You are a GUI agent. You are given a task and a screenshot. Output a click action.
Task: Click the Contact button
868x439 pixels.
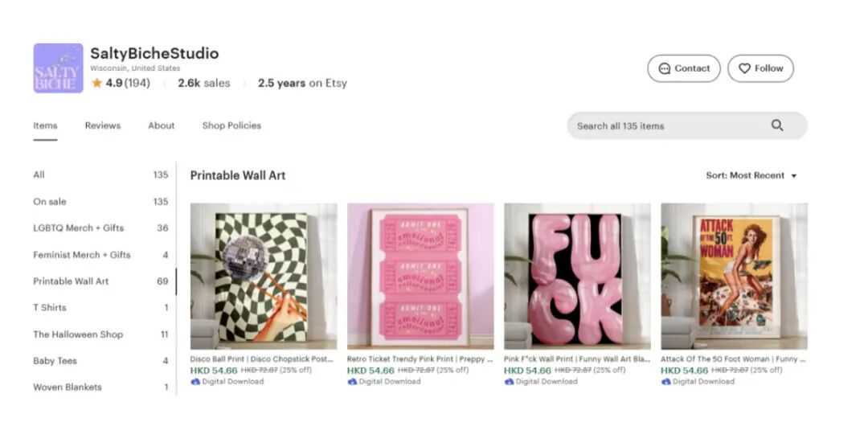684,68
